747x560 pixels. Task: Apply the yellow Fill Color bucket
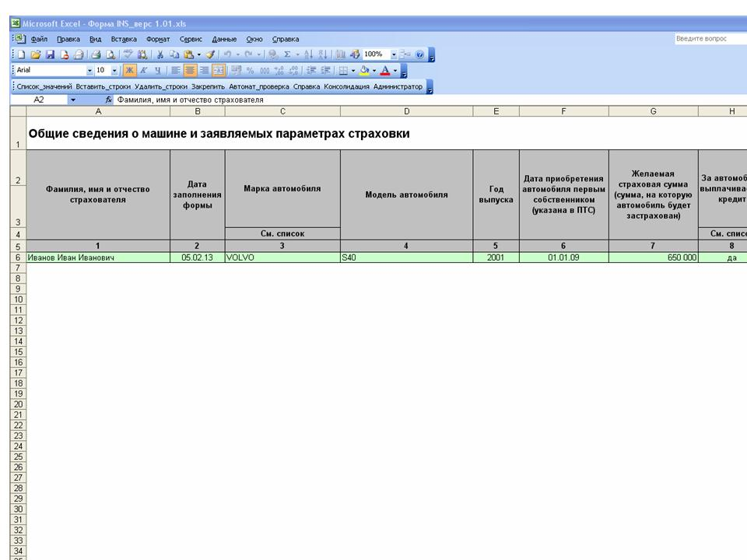[x=364, y=71]
